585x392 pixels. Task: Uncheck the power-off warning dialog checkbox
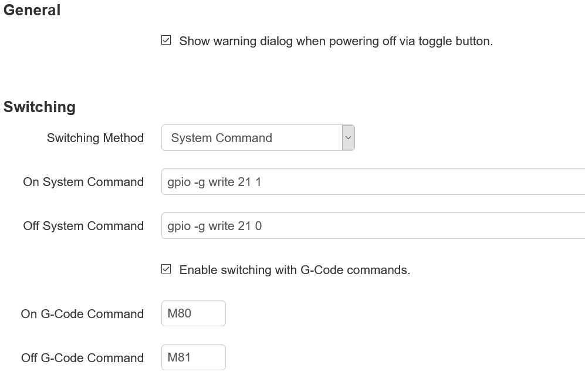tap(166, 40)
